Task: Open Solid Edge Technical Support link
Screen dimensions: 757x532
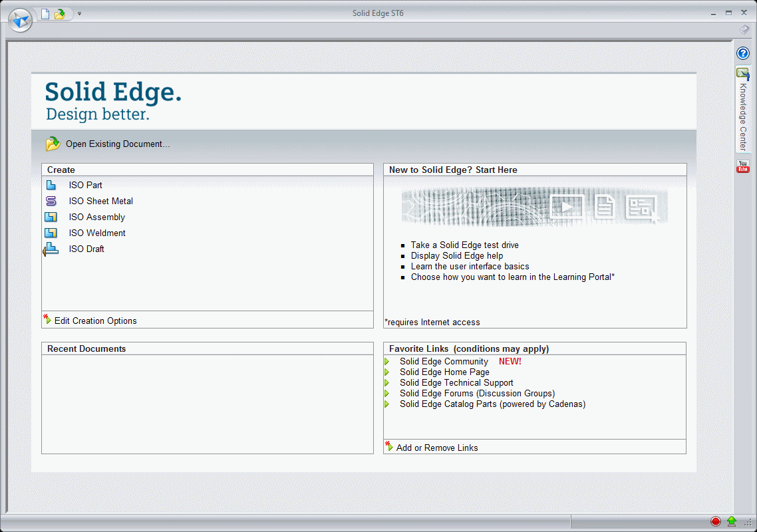Action: pos(456,382)
